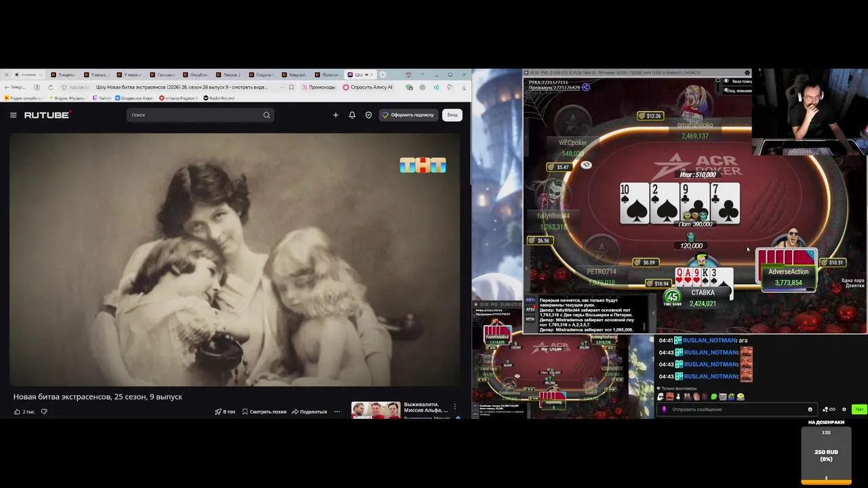Click the Оформить подписку button
The width and height of the screenshot is (868, 488).
click(x=408, y=115)
